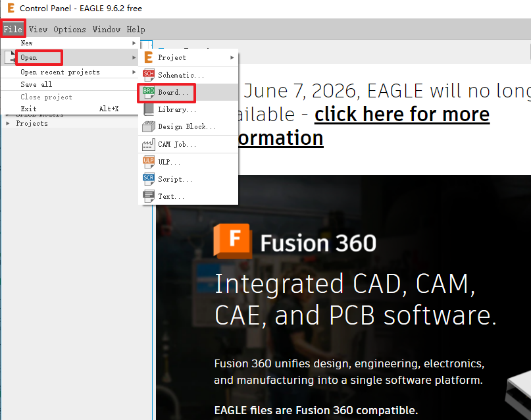Select Project in the Open submenu
Viewport: 531px width, 420px height.
click(x=188, y=57)
